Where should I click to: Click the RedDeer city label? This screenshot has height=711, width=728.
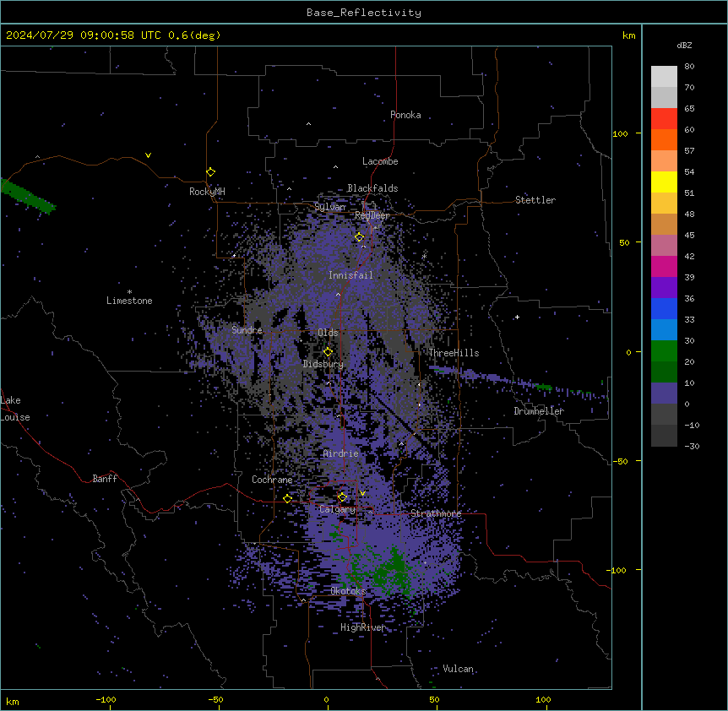[x=372, y=215]
